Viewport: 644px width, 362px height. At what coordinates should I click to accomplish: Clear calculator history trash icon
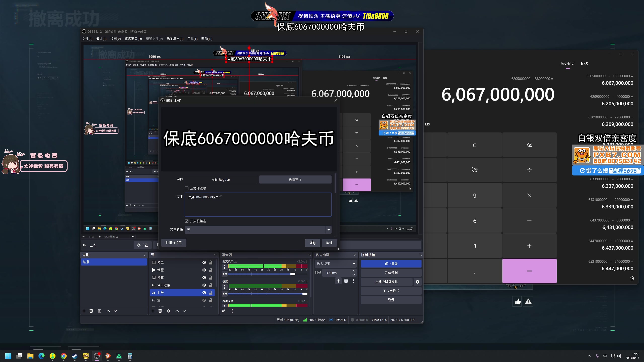pyautogui.click(x=632, y=278)
